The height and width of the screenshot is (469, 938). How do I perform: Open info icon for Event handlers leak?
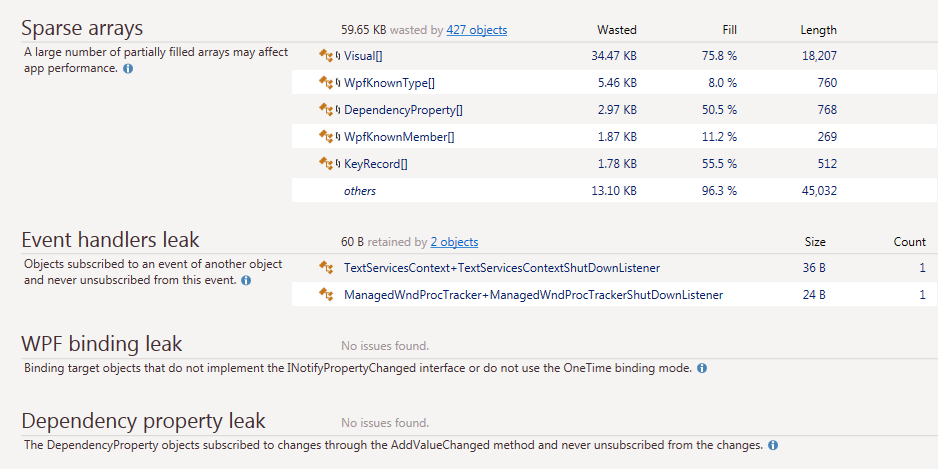[246, 281]
